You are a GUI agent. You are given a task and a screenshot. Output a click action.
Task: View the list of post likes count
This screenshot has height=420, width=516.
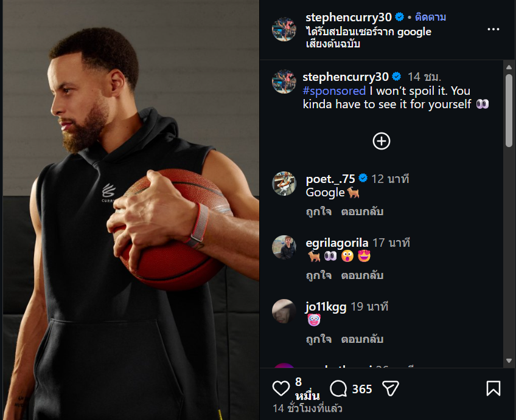(307, 389)
